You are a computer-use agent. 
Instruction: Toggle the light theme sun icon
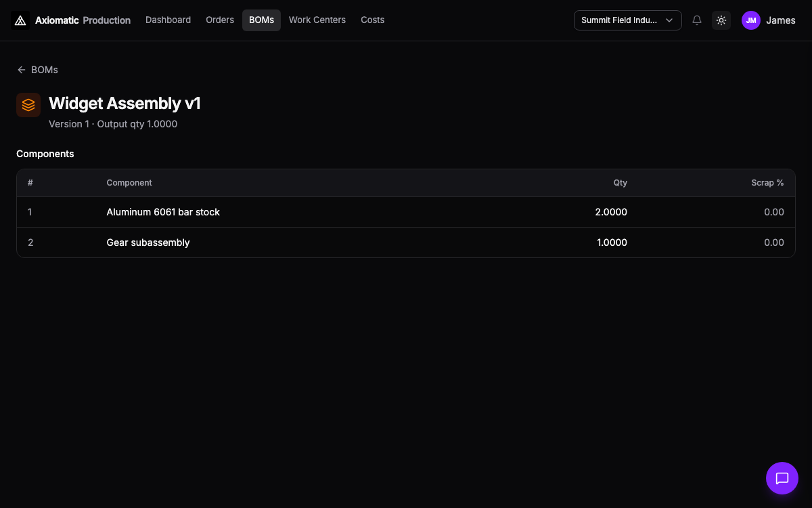pos(721,20)
